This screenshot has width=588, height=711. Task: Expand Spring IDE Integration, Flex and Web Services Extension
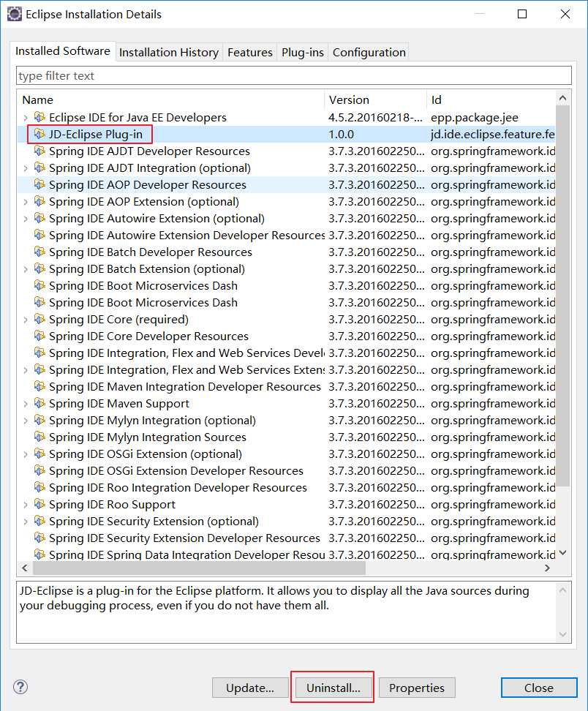26,370
